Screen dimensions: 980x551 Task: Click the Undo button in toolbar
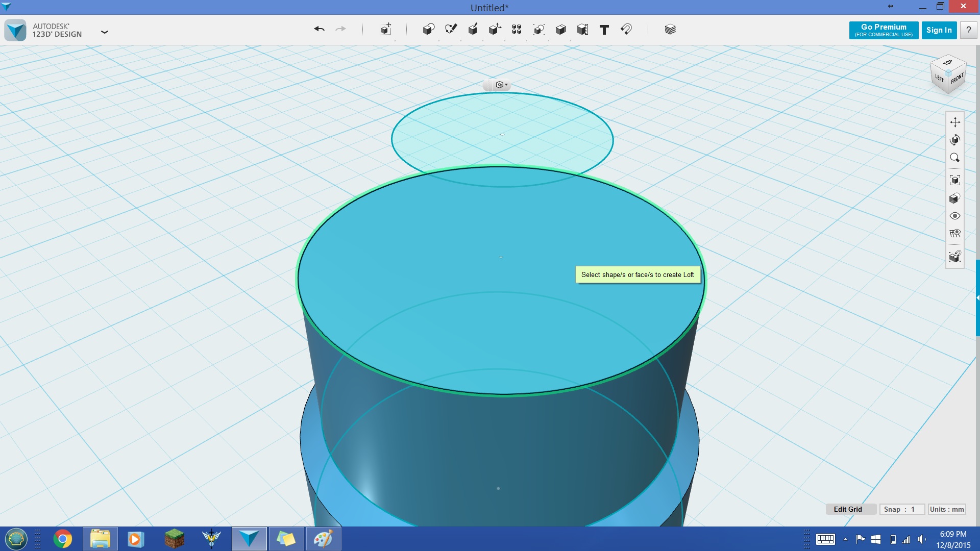click(319, 30)
